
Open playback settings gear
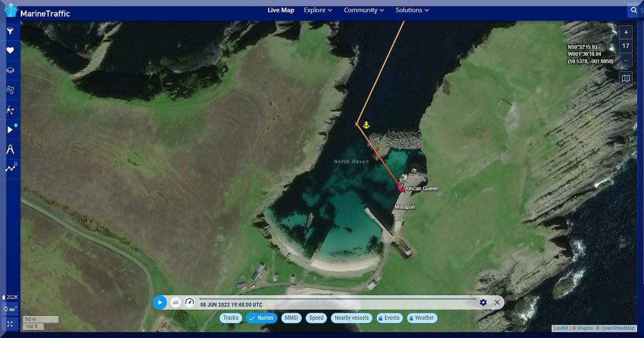[x=483, y=303]
